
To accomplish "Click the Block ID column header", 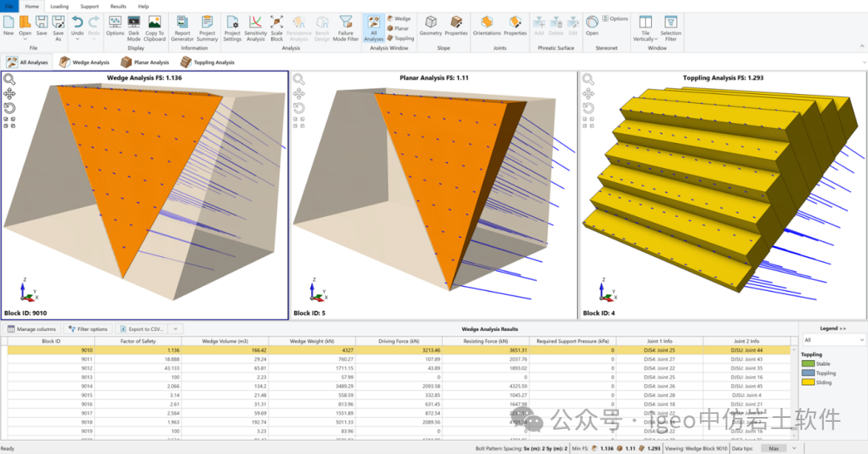I will [x=51, y=341].
